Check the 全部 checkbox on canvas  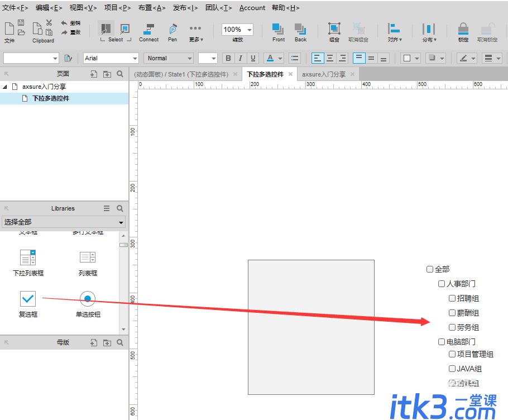point(430,269)
